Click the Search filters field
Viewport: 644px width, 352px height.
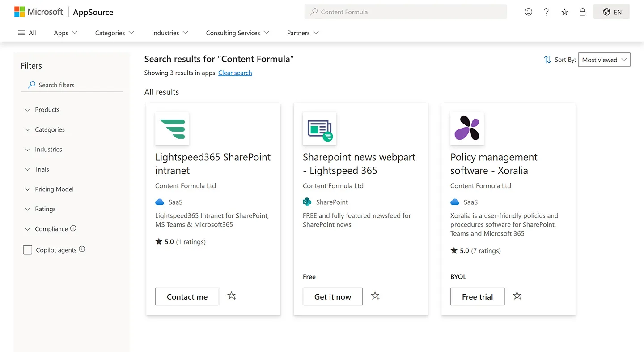click(72, 85)
